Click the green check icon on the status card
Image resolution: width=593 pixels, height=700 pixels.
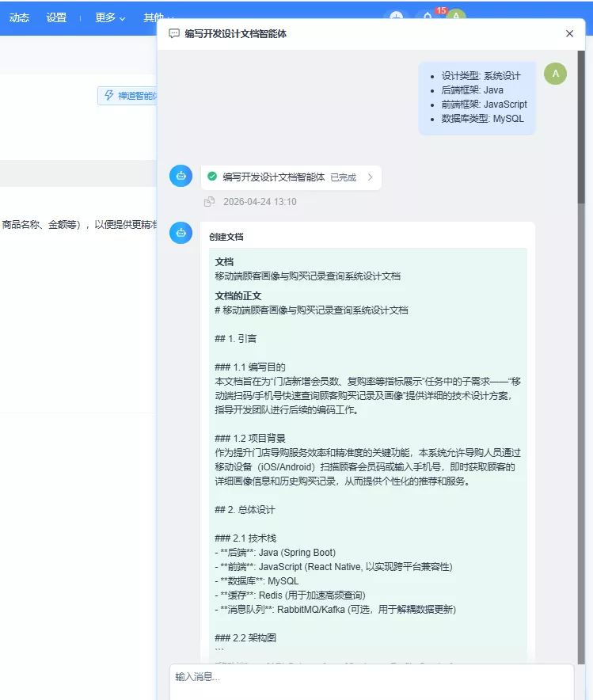[x=212, y=177]
